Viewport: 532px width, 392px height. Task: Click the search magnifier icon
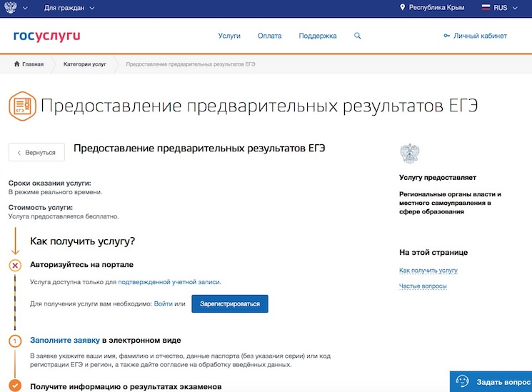(x=358, y=36)
